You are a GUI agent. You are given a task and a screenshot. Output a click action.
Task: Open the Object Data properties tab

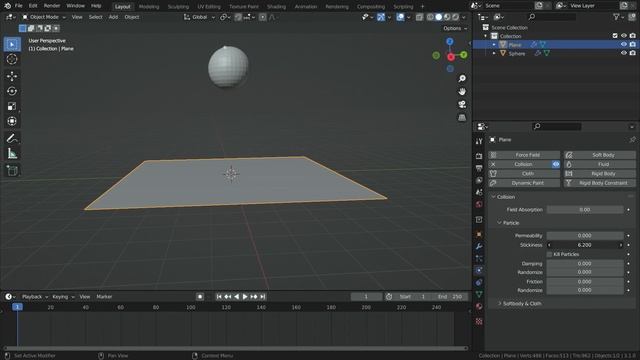click(479, 294)
